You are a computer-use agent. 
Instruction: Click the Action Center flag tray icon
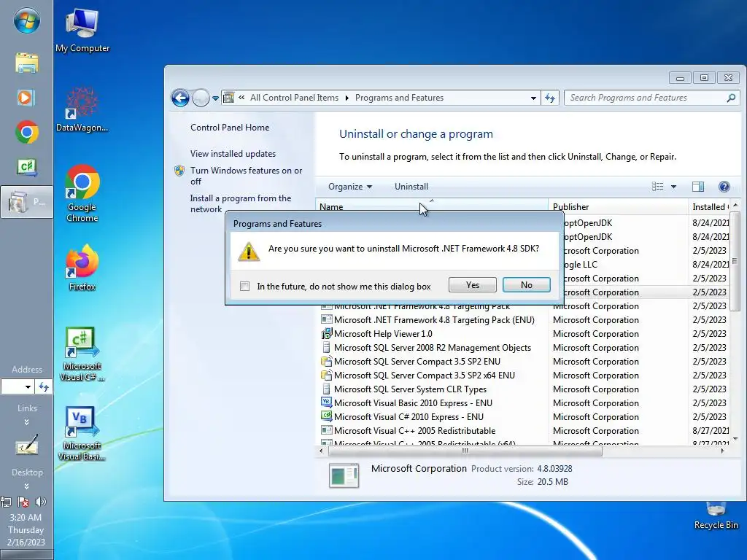(23, 502)
